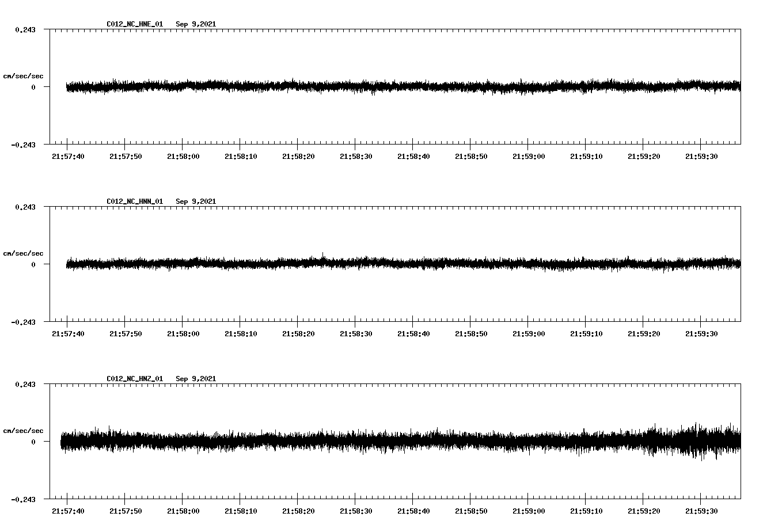The image size is (782, 532).
Task: Click the -0.243 lower limit on HNE plot
Action: pos(23,145)
